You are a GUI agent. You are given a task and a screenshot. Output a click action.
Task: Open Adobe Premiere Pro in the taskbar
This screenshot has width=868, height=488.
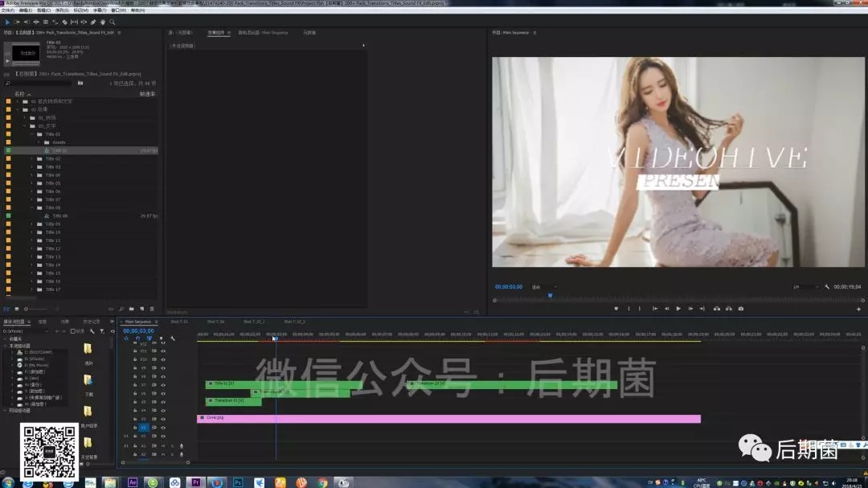(x=195, y=482)
